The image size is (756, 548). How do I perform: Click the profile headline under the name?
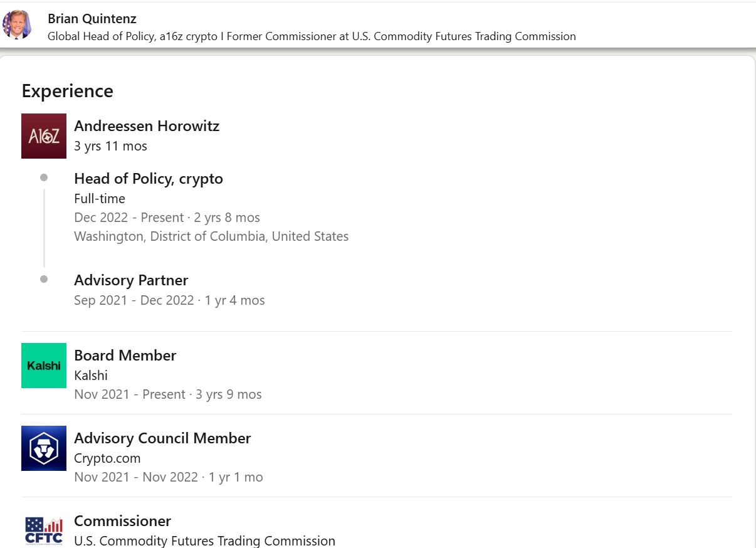(x=312, y=36)
